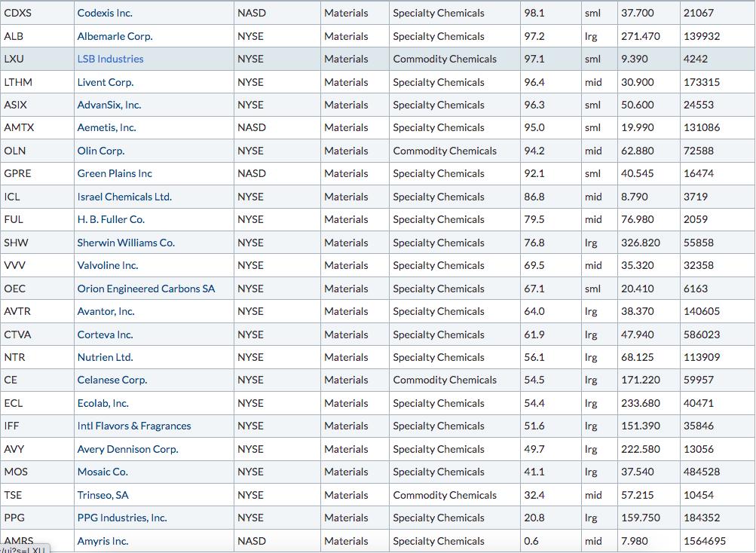Open the Aemetis, Inc. link
756x553 pixels.
(106, 127)
